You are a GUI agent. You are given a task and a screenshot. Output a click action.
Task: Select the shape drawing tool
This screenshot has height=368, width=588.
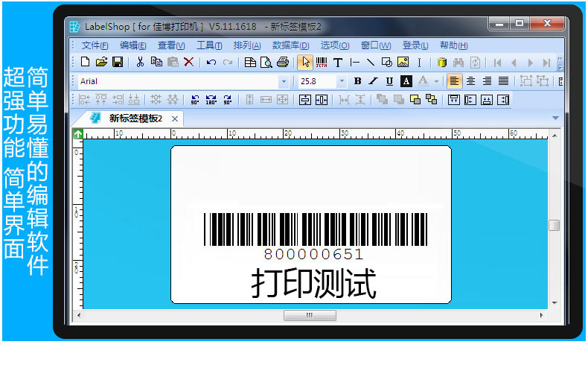(x=386, y=62)
